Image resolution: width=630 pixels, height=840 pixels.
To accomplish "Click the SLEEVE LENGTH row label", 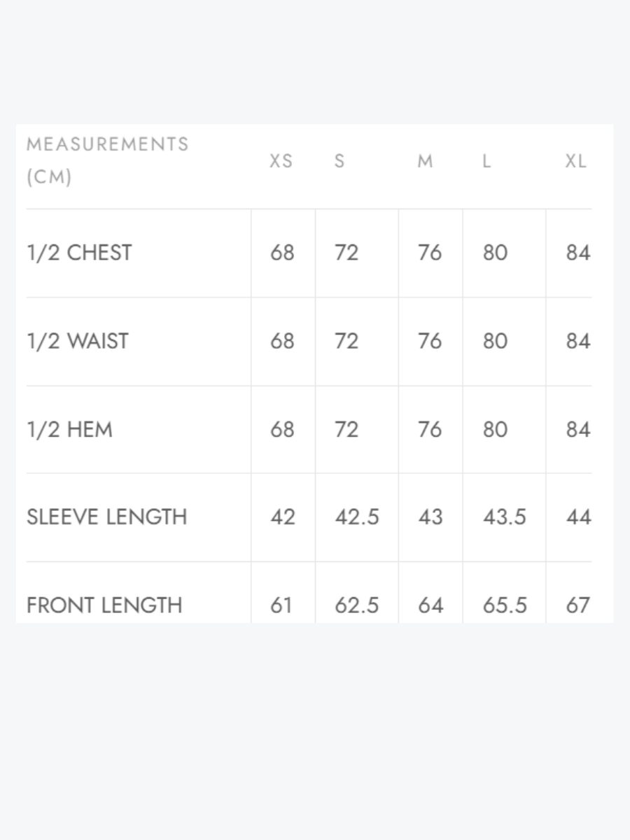I will pos(107,517).
